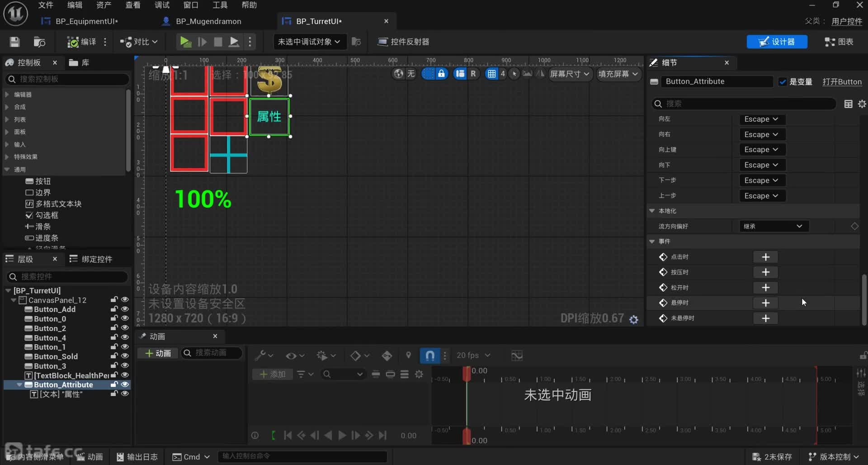Switch to Graph view mode

pos(839,42)
